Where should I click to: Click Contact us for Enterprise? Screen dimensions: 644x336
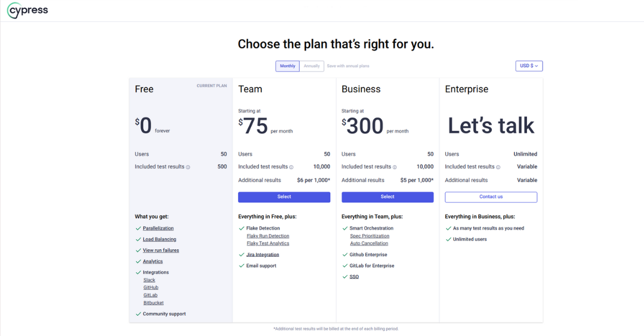click(491, 197)
